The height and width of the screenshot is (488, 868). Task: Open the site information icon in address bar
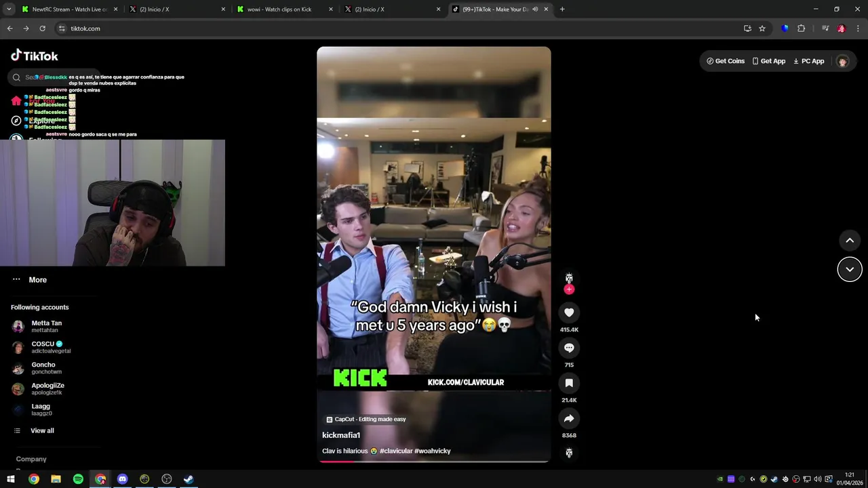click(62, 28)
